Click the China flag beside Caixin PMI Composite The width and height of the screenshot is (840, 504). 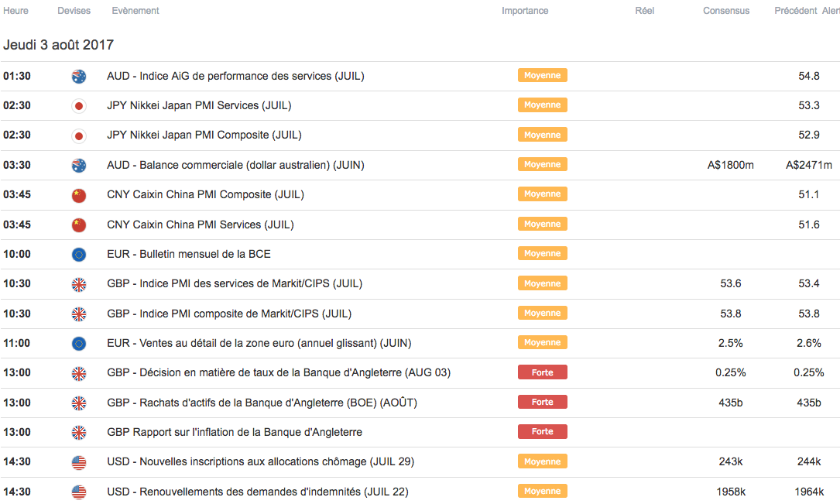(x=78, y=195)
